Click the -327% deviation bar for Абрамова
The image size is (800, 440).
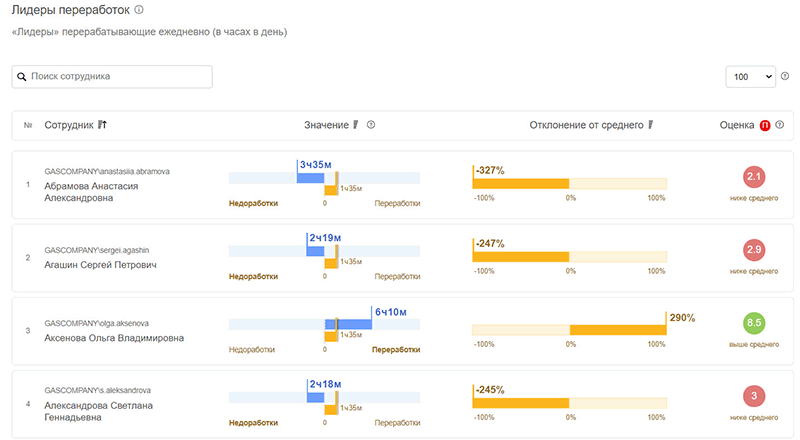tap(521, 184)
